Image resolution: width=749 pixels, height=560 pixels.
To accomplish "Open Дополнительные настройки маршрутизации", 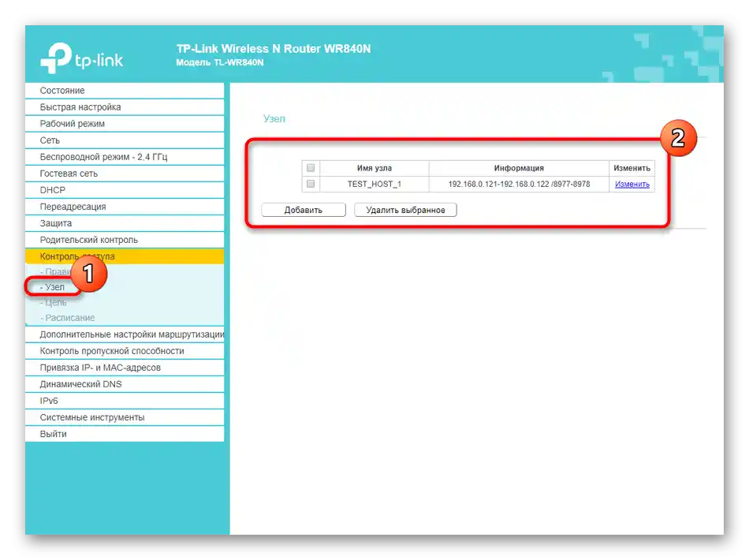I will click(125, 334).
